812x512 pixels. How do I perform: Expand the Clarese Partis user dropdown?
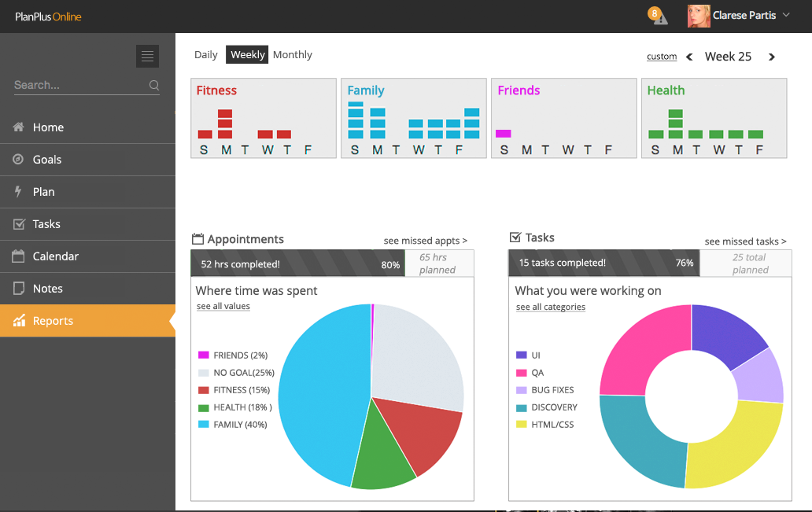pyautogui.click(x=785, y=15)
